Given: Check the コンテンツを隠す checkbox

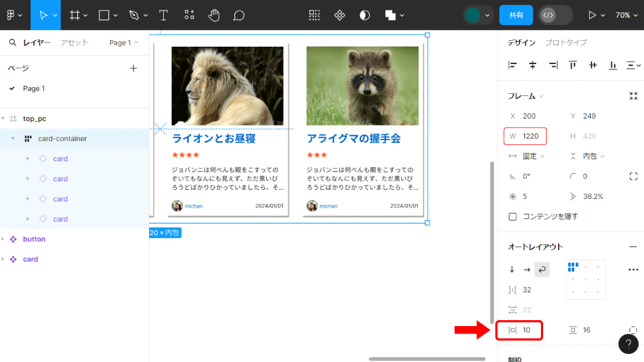Looking at the screenshot, I should tap(513, 217).
